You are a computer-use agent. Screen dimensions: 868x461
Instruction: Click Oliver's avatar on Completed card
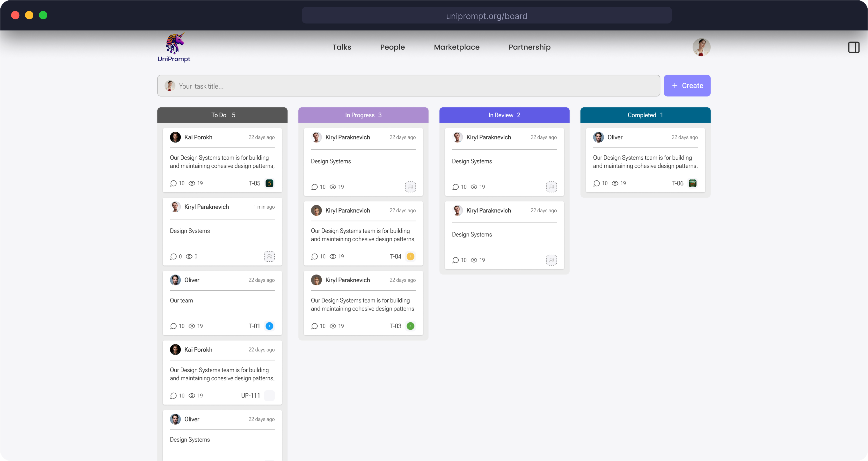pos(598,137)
